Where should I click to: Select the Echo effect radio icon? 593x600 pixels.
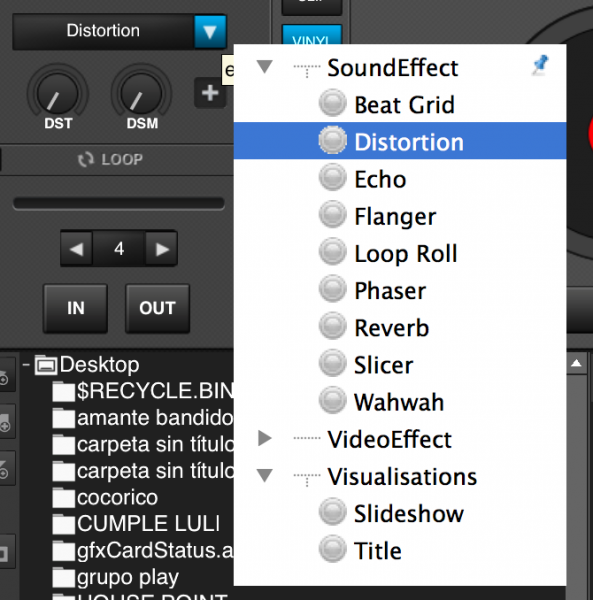(x=332, y=178)
